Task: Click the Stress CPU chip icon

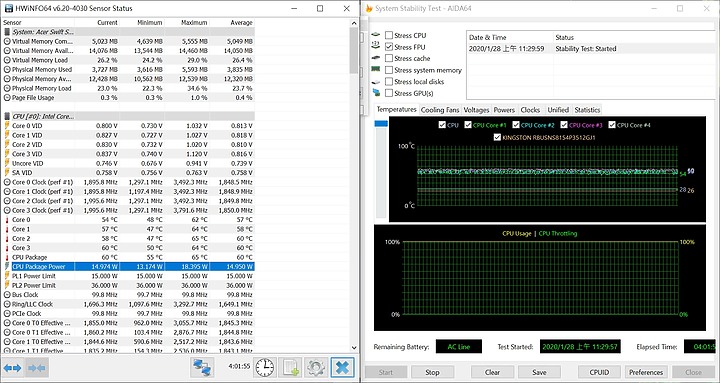Action: tap(376, 35)
